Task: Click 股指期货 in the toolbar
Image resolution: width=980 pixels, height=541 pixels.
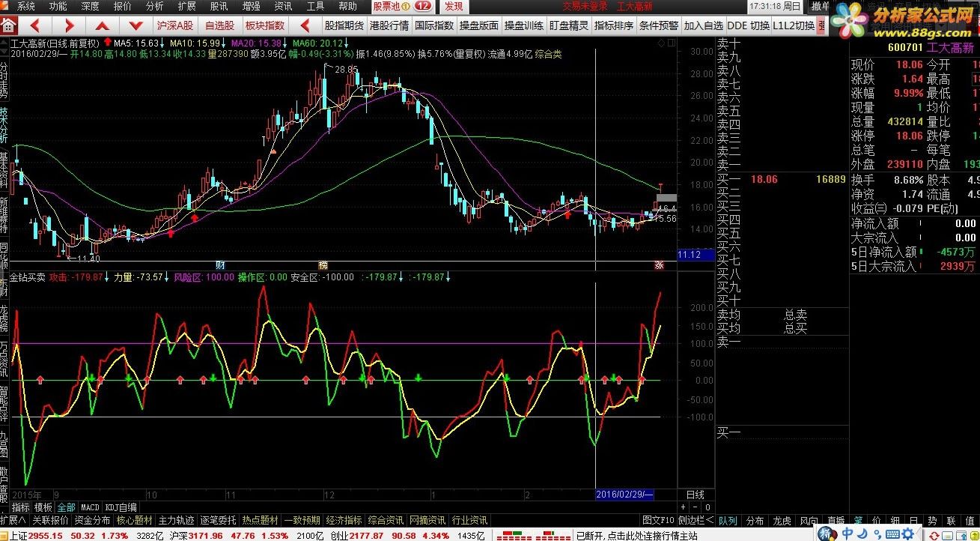Action: [344, 25]
